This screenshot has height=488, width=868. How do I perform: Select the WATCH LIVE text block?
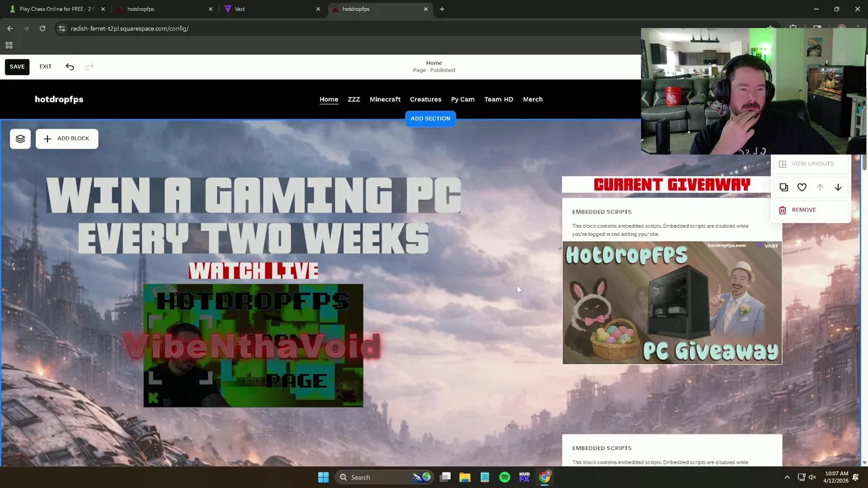pyautogui.click(x=254, y=270)
